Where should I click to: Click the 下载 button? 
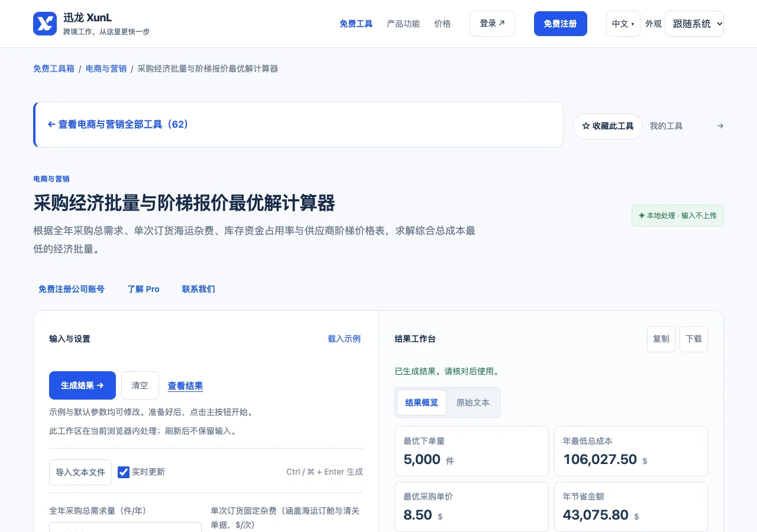click(694, 339)
